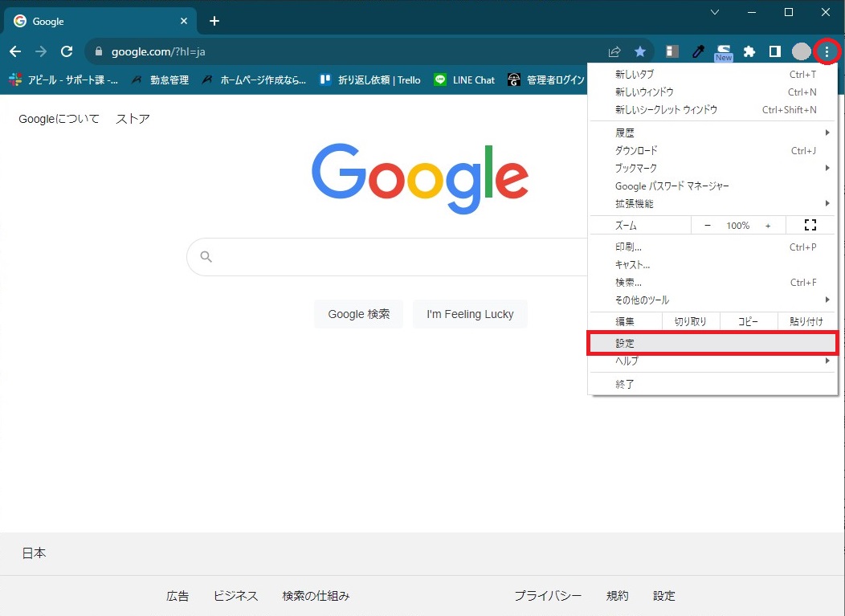Open 新しいシークレット ウィンドウ
The height and width of the screenshot is (616, 845).
(712, 110)
